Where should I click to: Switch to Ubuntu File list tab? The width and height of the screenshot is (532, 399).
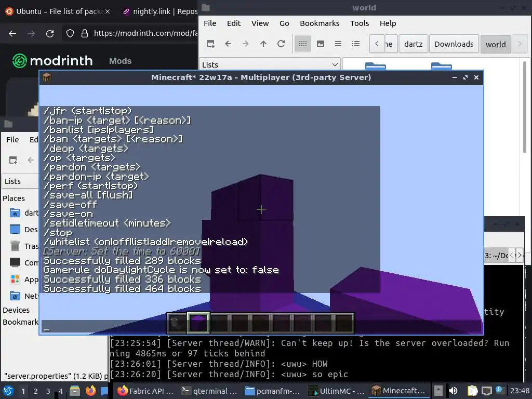point(58,11)
